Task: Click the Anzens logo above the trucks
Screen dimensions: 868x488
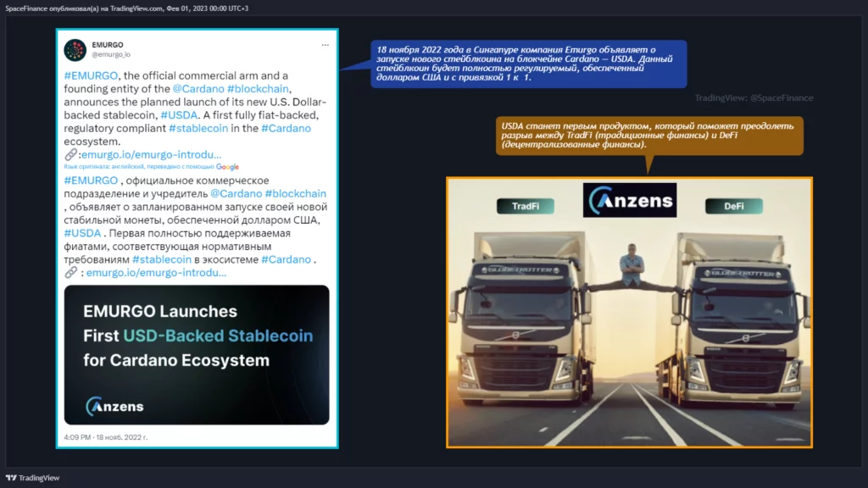Action: [x=630, y=200]
